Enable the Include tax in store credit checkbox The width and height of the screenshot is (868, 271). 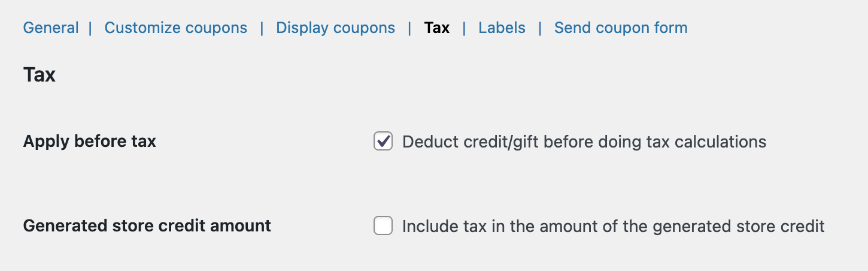pyautogui.click(x=383, y=226)
